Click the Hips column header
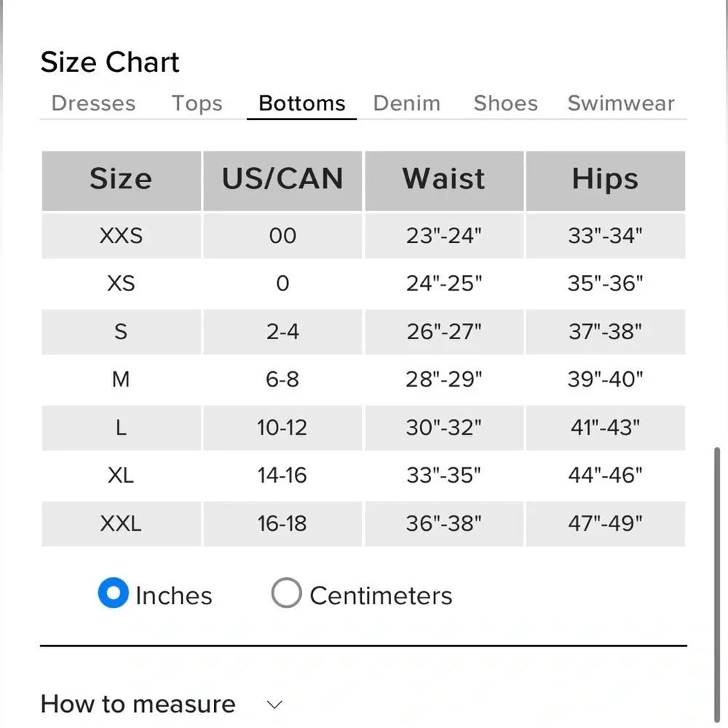This screenshot has height=728, width=728. tap(605, 180)
